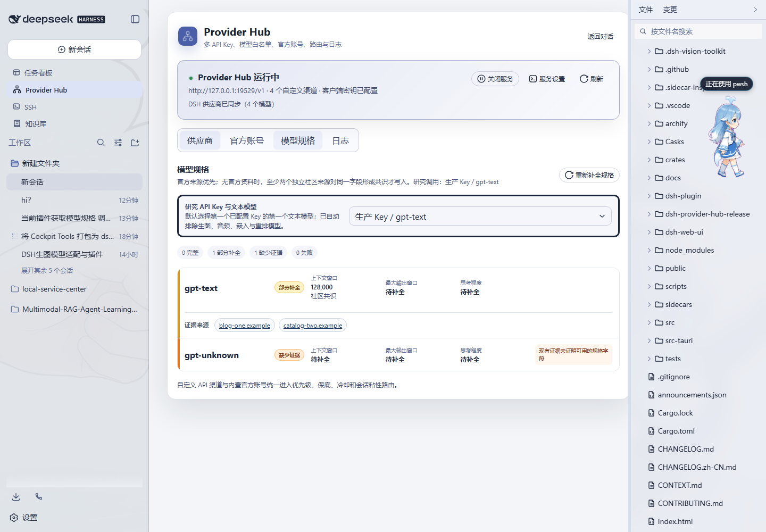The height and width of the screenshot is (532, 766).
Task: Open the blog-one.example evidence link
Action: coord(245,326)
